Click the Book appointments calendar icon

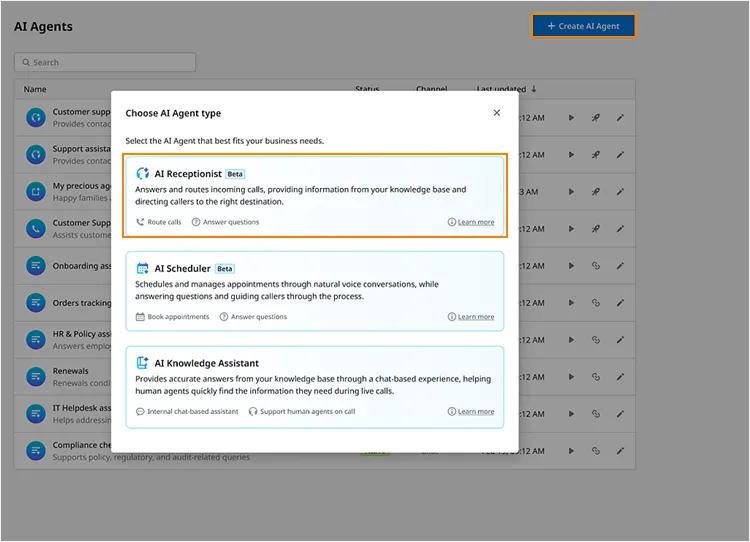(140, 317)
